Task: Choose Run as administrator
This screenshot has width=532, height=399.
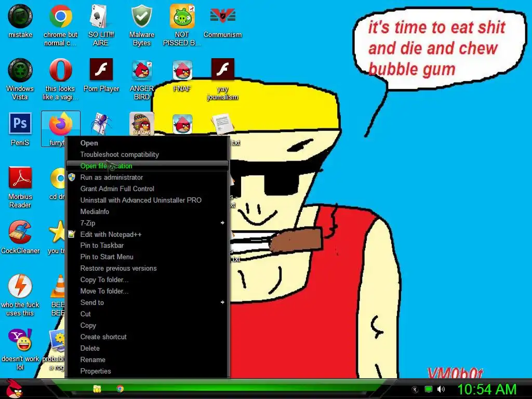Action: (x=148, y=177)
